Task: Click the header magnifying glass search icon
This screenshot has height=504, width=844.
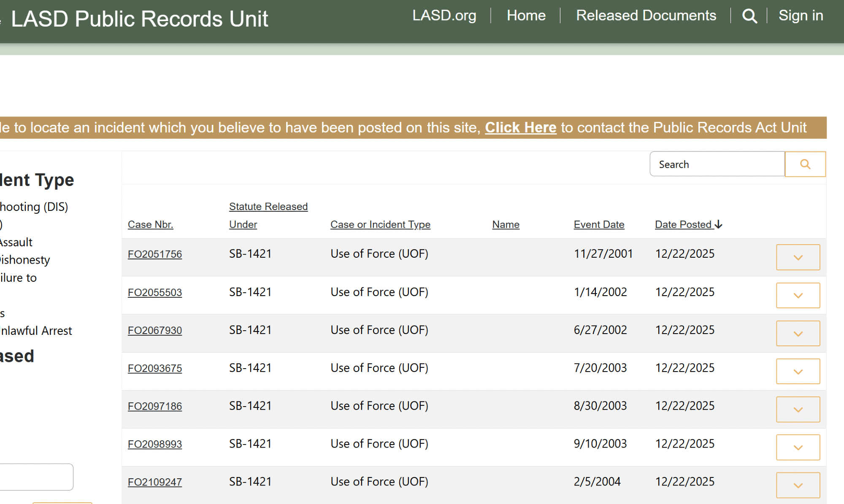Action: [x=749, y=16]
